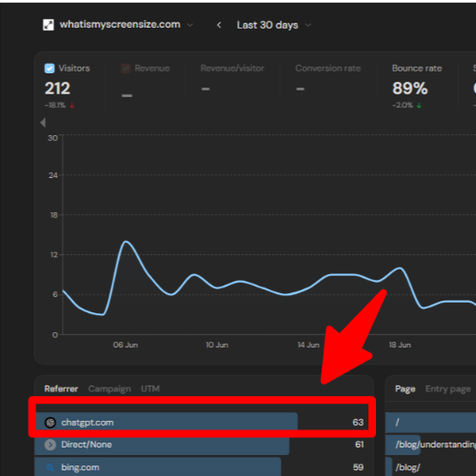The width and height of the screenshot is (476, 476).
Task: Click the 18 Jun date label on chart
Action: click(x=400, y=345)
